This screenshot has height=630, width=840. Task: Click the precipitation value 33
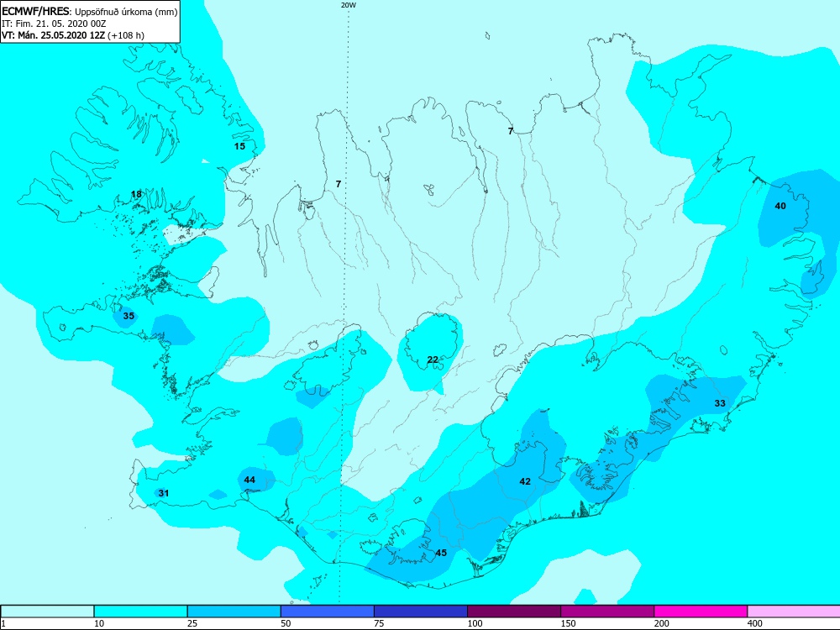(x=720, y=403)
